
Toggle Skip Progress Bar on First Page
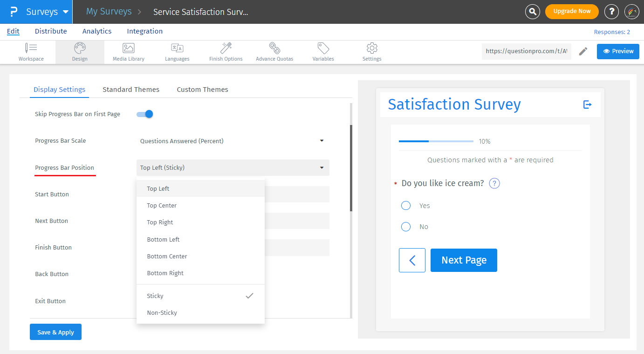[145, 114]
